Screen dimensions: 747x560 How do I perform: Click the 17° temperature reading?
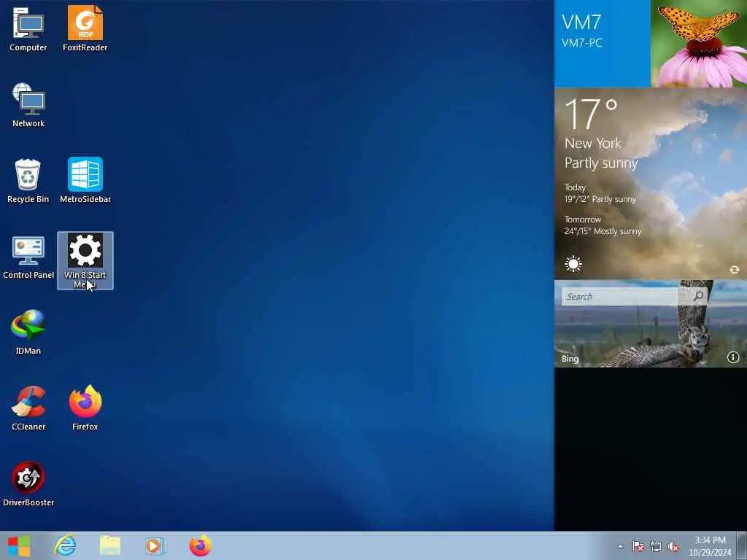click(591, 114)
